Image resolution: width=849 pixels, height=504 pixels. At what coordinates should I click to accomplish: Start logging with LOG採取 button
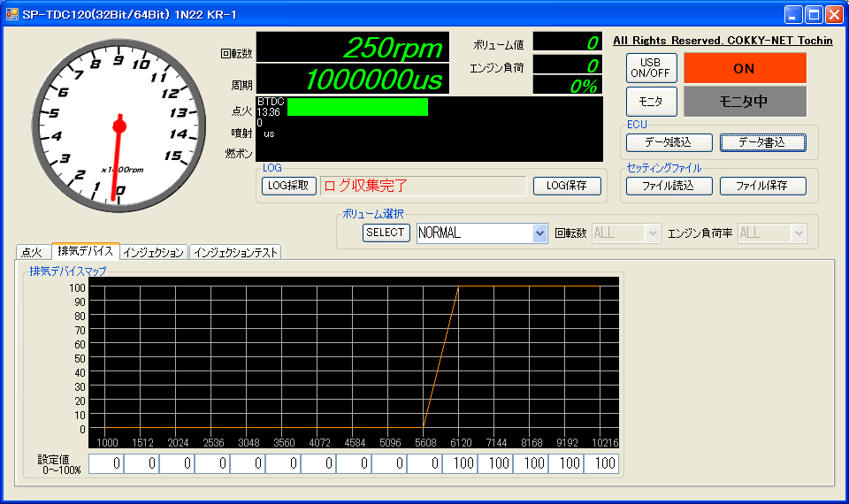click(x=289, y=186)
